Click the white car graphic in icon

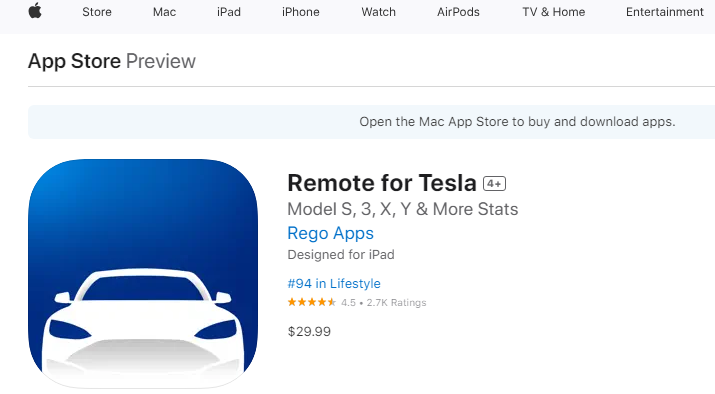coord(143,326)
